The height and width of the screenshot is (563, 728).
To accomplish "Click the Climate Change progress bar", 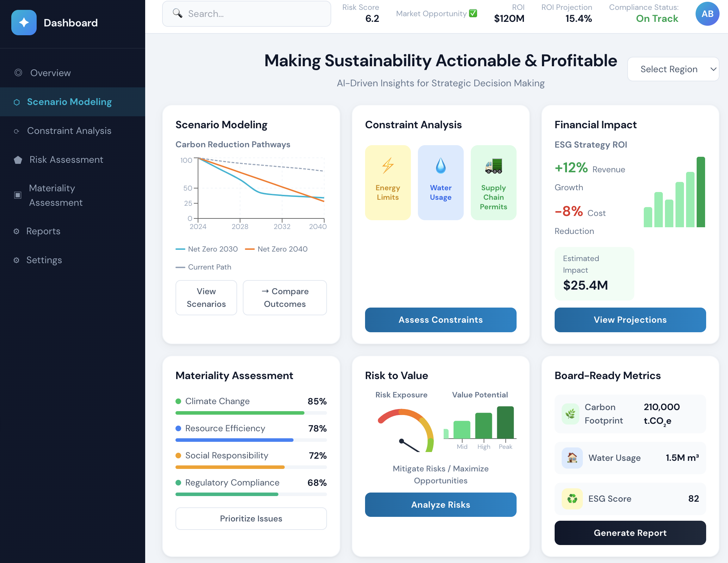I will tap(251, 413).
